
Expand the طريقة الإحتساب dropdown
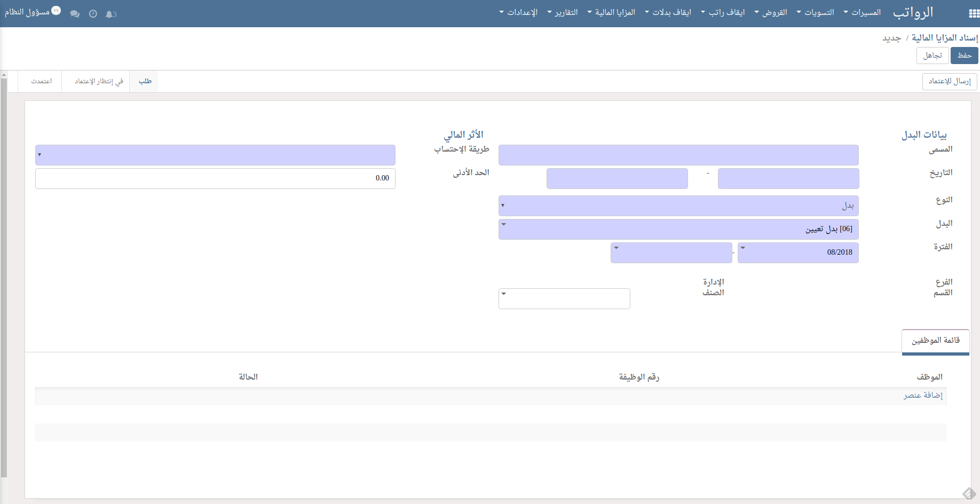pos(215,155)
